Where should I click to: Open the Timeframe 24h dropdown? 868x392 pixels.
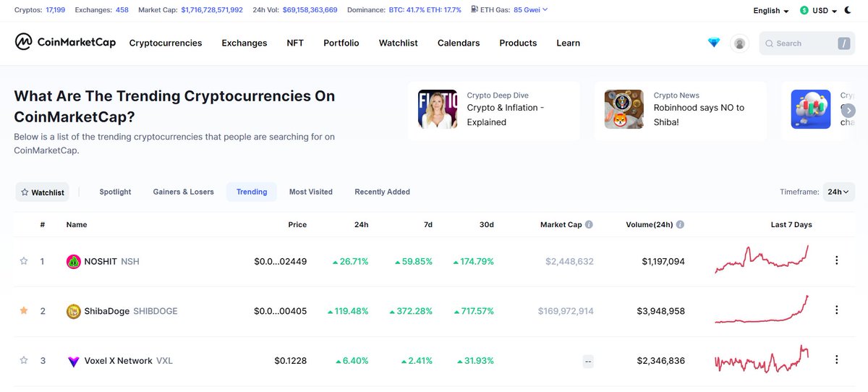(x=839, y=192)
